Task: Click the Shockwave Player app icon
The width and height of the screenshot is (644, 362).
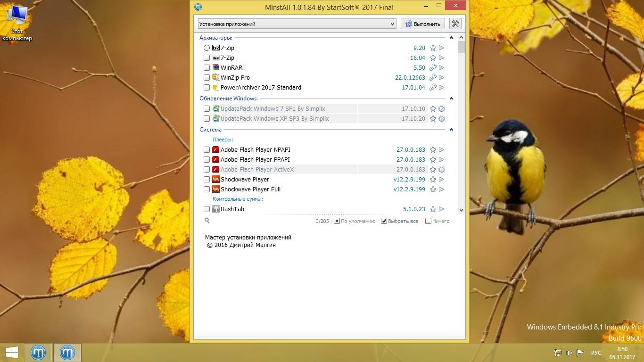Action: [x=216, y=179]
